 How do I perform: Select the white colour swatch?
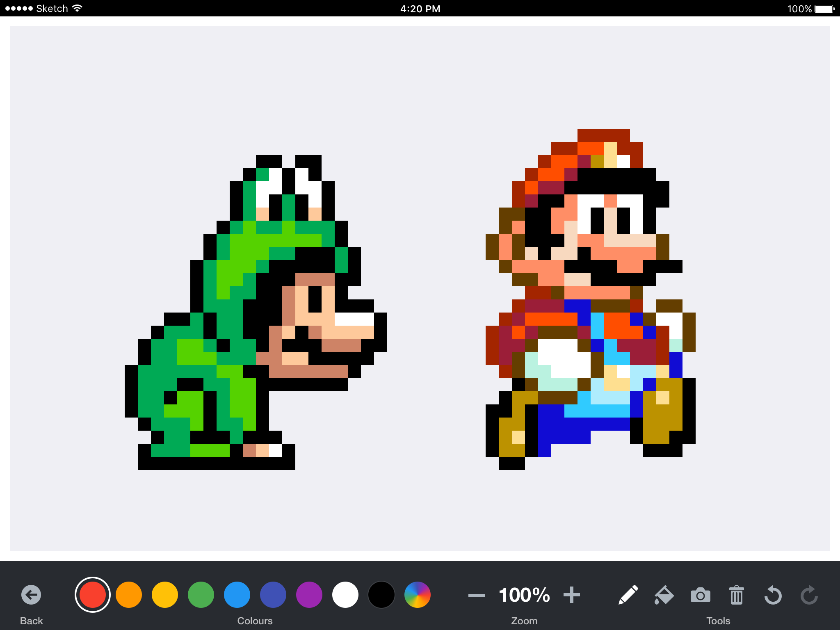[x=345, y=595]
